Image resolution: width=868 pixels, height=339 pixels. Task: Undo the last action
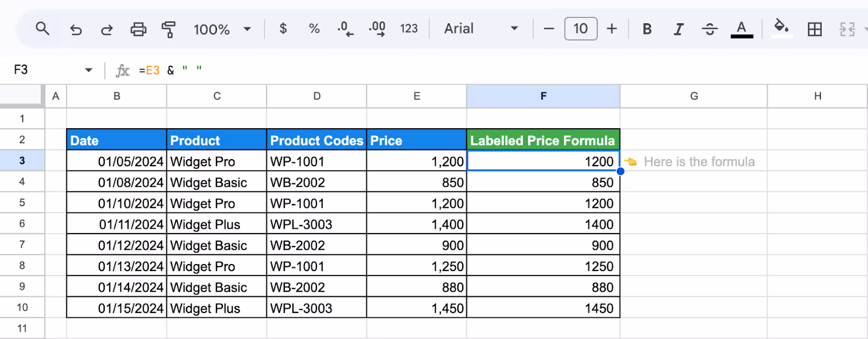click(x=75, y=29)
